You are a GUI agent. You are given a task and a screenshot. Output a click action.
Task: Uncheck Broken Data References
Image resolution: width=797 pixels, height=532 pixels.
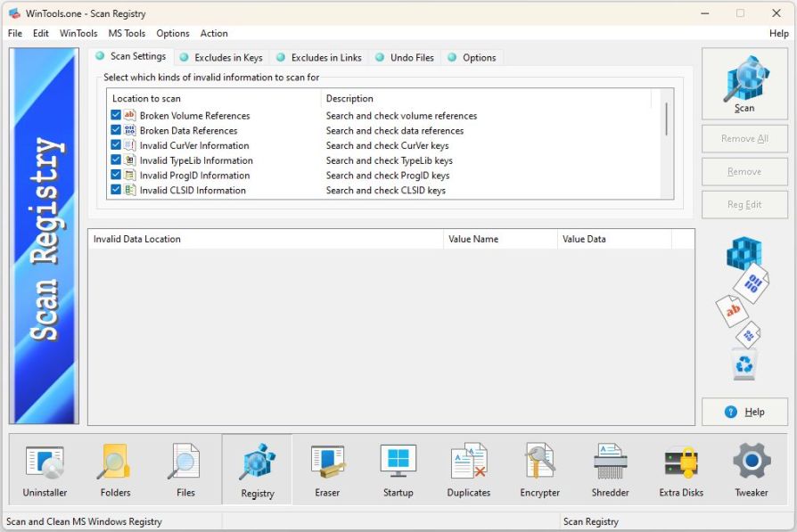(x=116, y=130)
